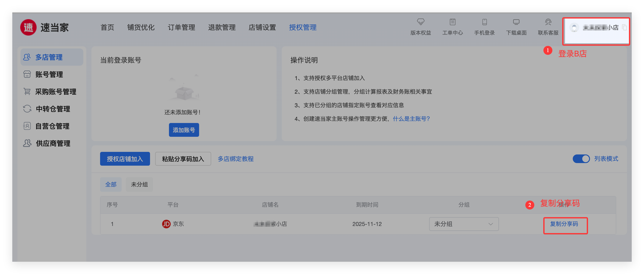
Task: Click 复制分享码 link in table row
Action: click(564, 224)
